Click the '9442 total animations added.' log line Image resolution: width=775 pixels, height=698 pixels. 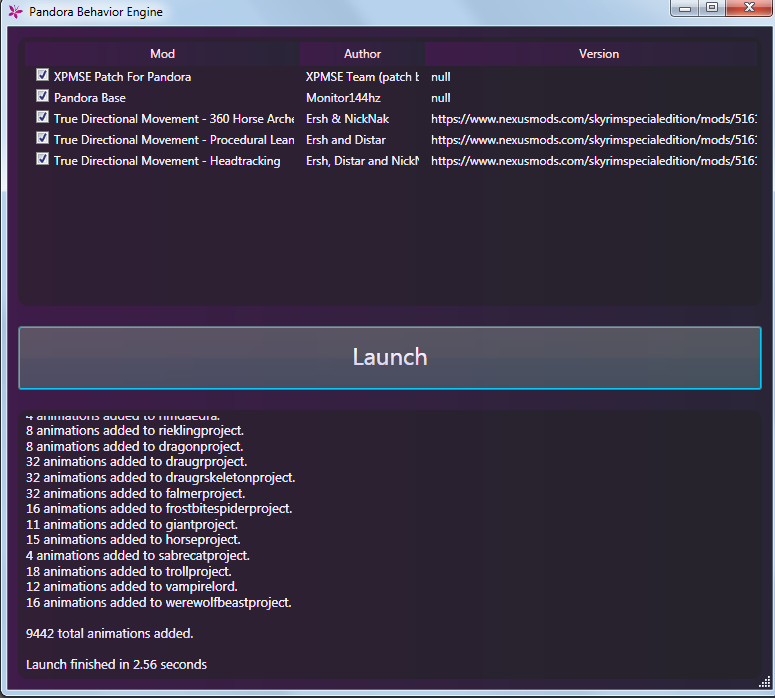(110, 634)
